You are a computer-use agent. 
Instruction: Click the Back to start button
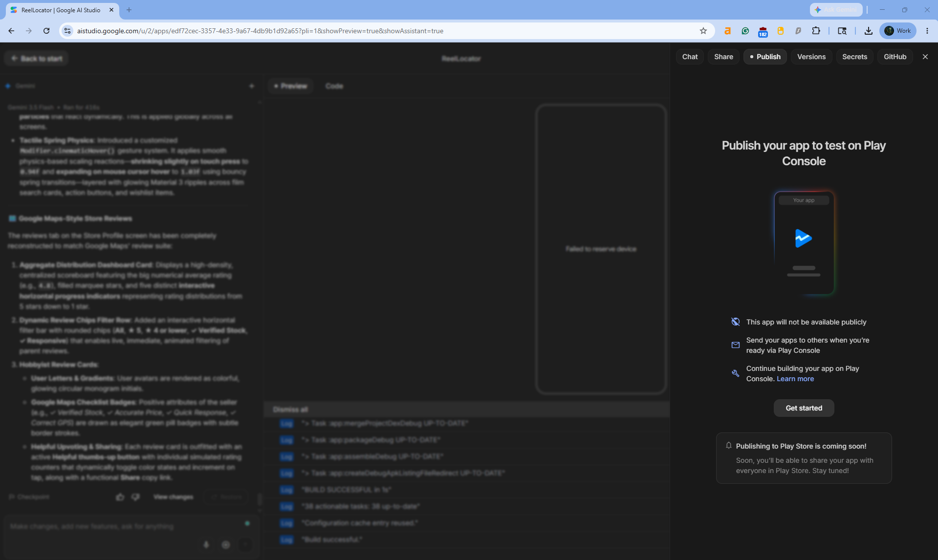pyautogui.click(x=37, y=59)
